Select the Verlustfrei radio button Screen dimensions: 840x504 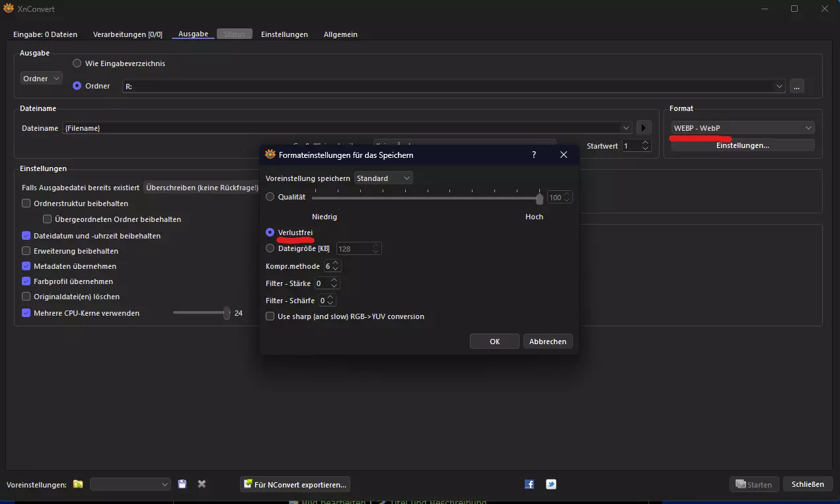(x=270, y=233)
